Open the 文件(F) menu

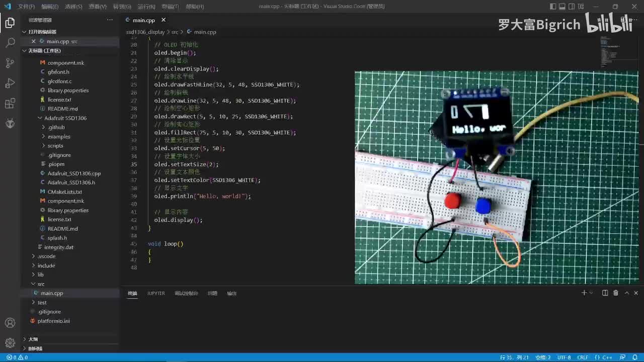click(26, 7)
